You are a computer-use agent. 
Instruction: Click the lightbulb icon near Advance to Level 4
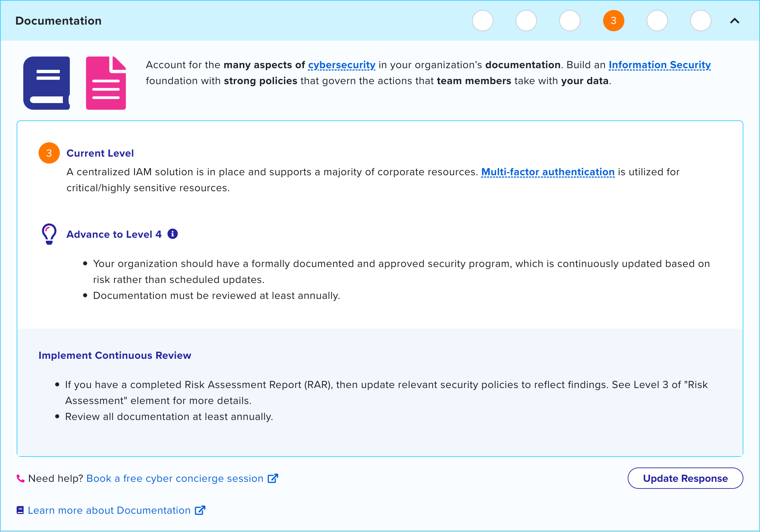(x=49, y=234)
